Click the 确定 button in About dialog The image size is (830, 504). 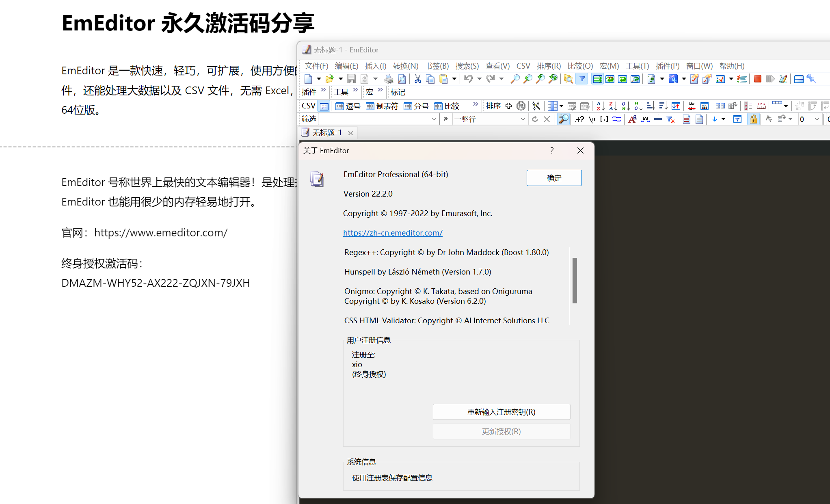coord(554,178)
